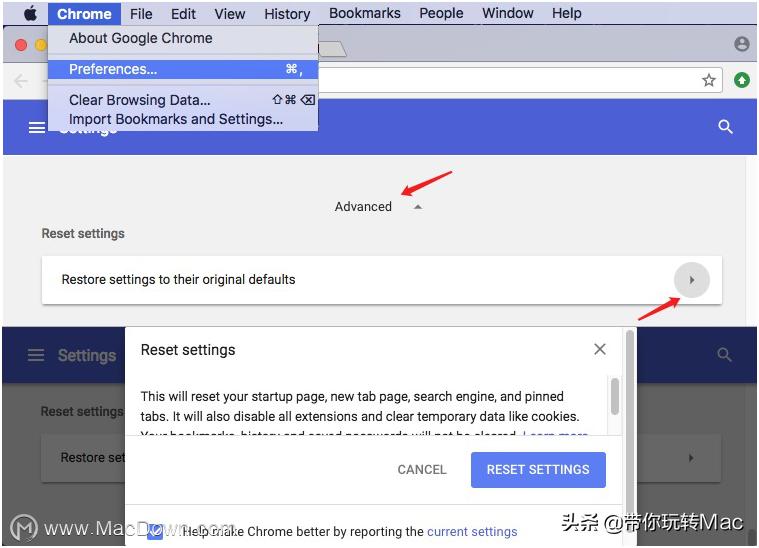Choose Clear Browsing Data...

click(x=183, y=100)
